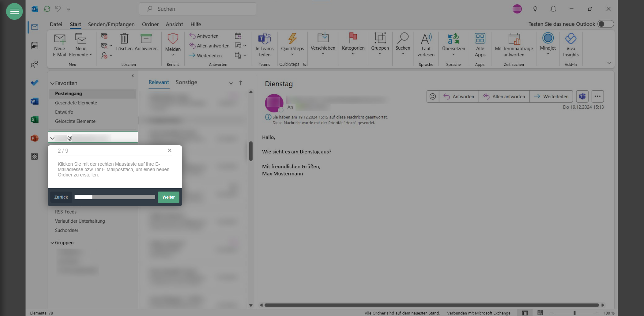The width and height of the screenshot is (644, 316).
Task: Switch to the Sonstige inbox tab
Action: (x=186, y=83)
